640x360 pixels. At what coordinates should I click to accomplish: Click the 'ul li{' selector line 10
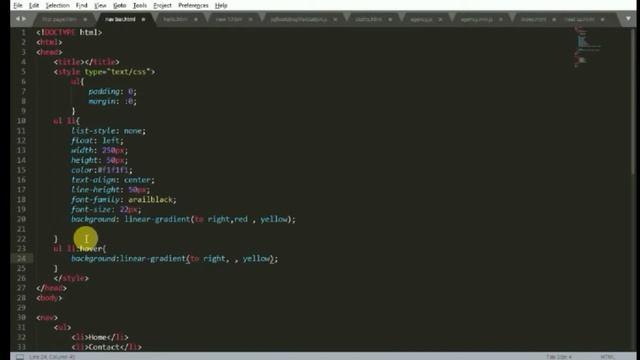67,121
